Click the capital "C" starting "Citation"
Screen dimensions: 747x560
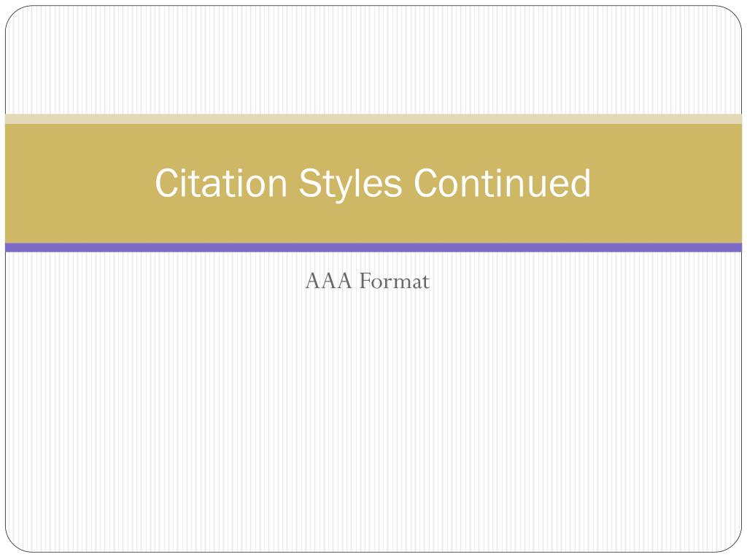167,183
